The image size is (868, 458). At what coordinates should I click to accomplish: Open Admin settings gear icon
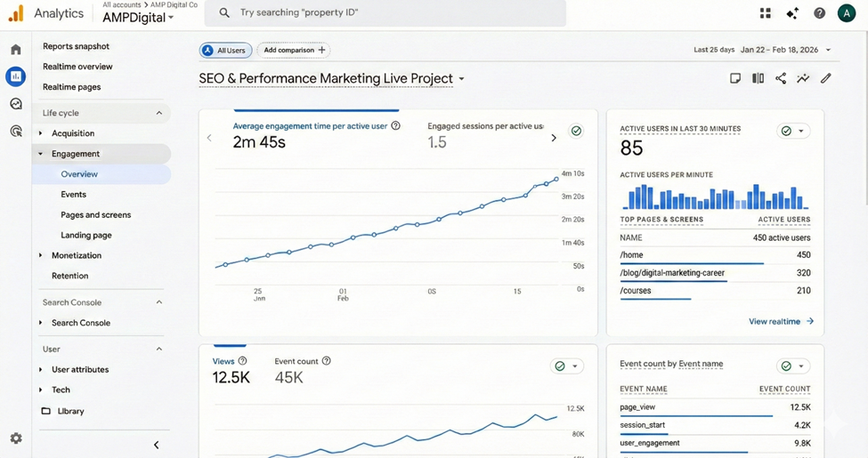coord(15,438)
